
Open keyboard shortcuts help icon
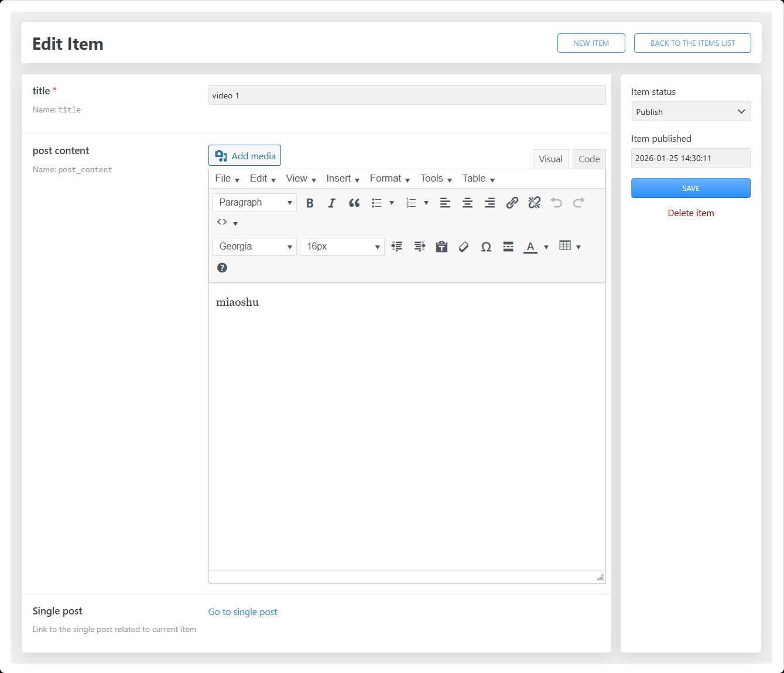[x=222, y=268]
